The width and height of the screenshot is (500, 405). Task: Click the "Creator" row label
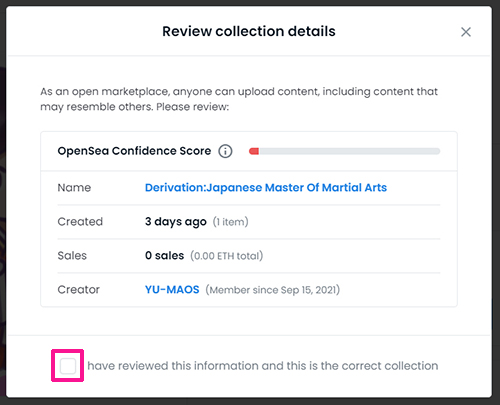[x=78, y=290]
